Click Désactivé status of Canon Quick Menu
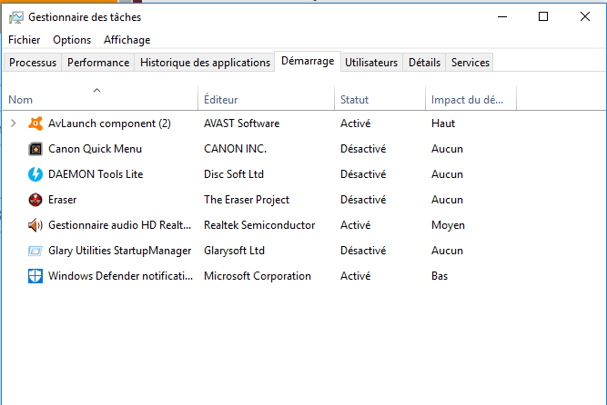The height and width of the screenshot is (405, 607). click(363, 149)
